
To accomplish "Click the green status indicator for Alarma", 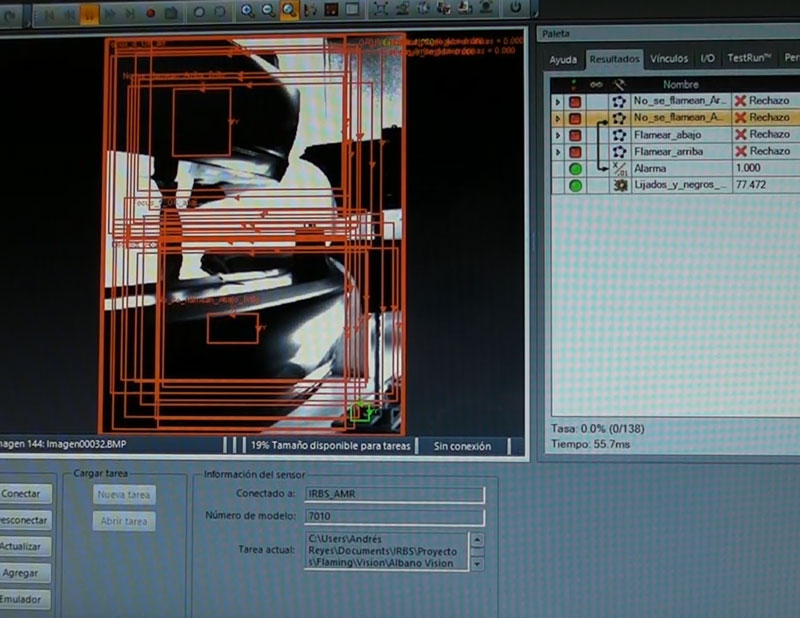I will [x=576, y=169].
